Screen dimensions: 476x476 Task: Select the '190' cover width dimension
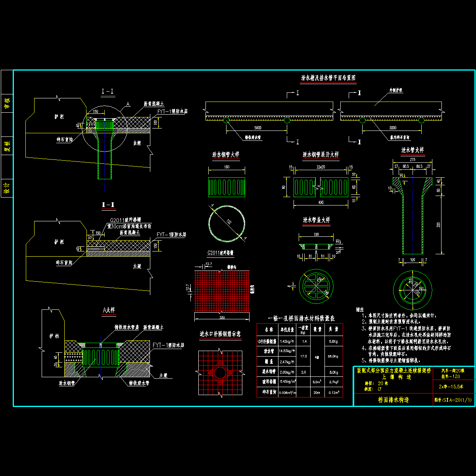pyautogui.click(x=316, y=234)
